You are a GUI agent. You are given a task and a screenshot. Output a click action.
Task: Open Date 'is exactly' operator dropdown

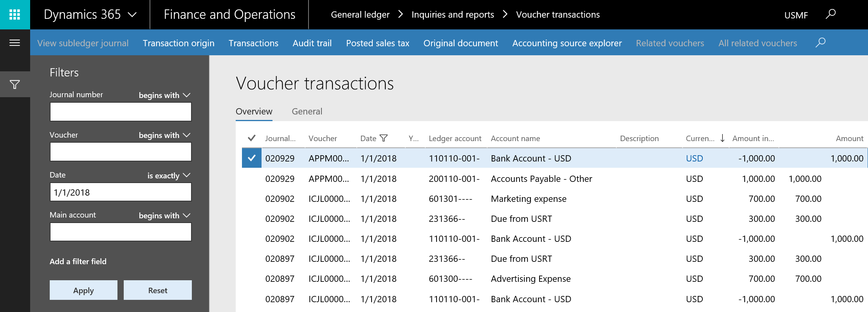(x=169, y=175)
